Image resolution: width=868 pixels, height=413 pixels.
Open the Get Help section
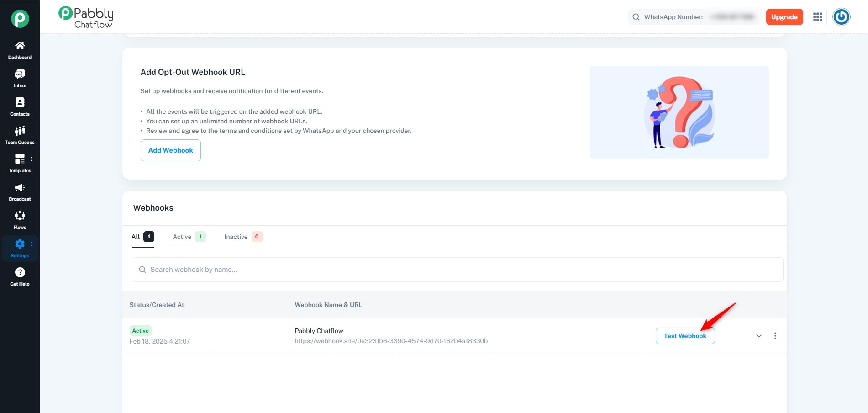[20, 277]
